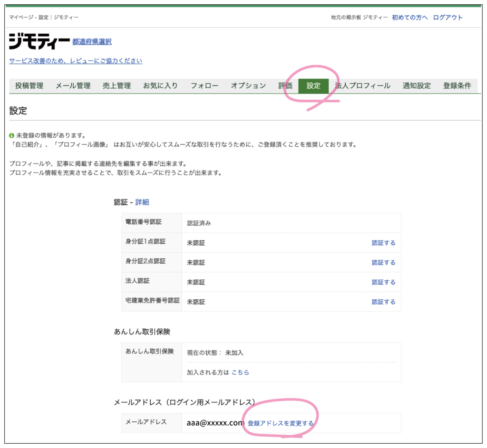
Task: Open the 投稿管理 tab
Action: click(x=29, y=86)
